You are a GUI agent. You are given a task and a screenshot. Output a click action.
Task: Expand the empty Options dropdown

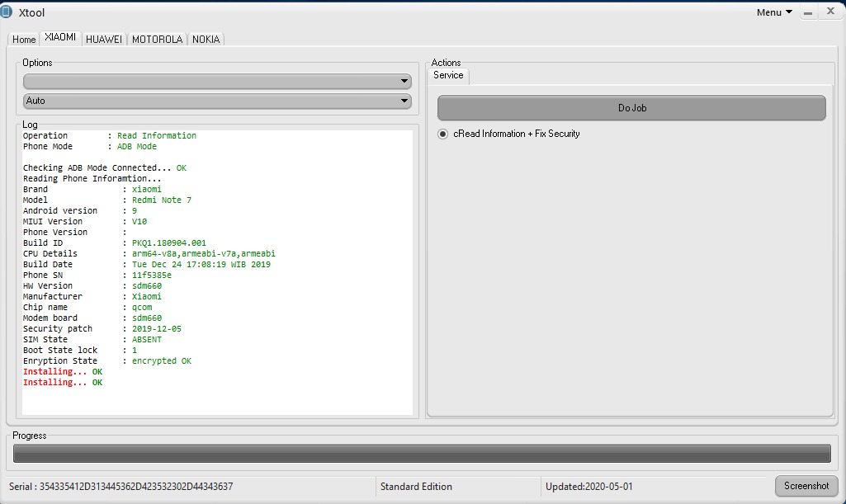point(217,82)
